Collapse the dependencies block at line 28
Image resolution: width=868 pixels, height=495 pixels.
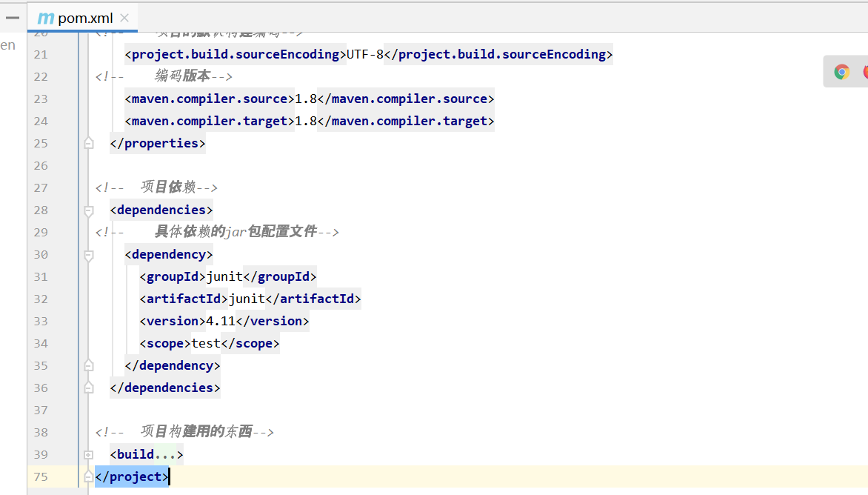pyautogui.click(x=89, y=210)
